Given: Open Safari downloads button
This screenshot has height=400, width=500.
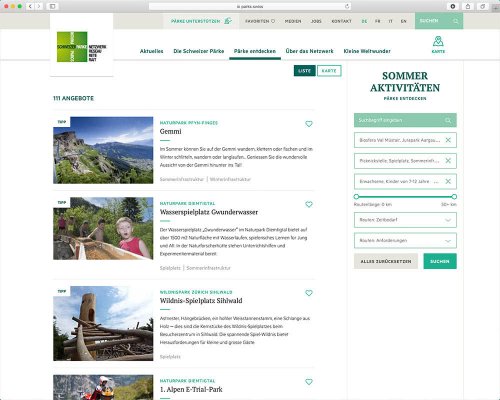Looking at the screenshot, I should [x=453, y=6].
